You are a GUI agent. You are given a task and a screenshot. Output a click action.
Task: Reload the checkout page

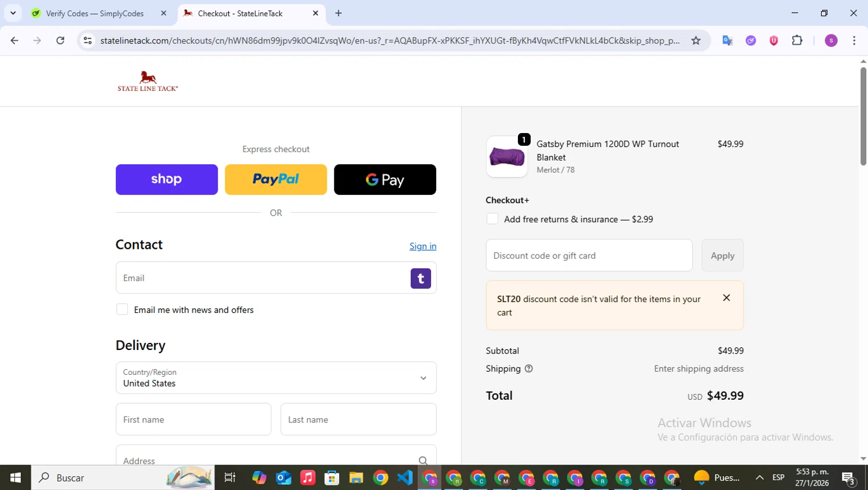click(60, 40)
